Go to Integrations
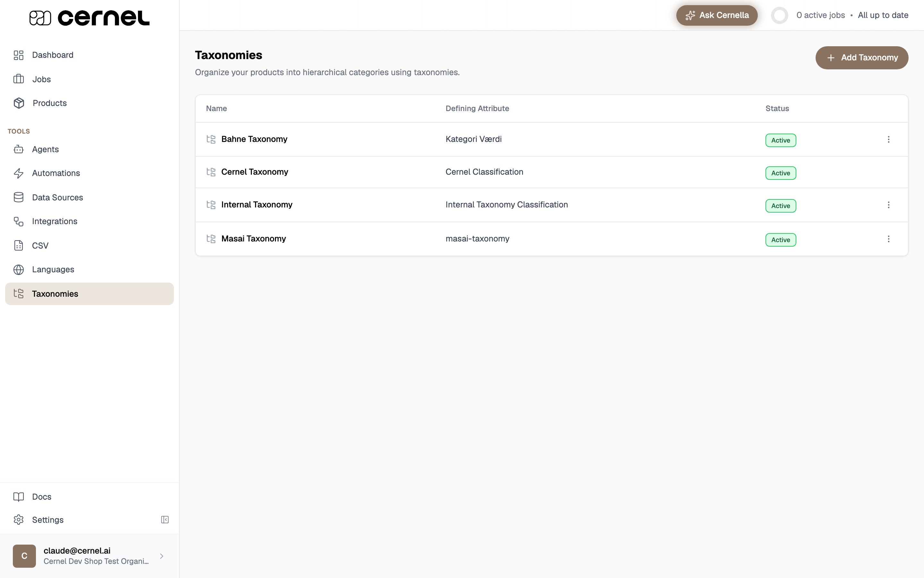The width and height of the screenshot is (924, 578). pyautogui.click(x=89, y=221)
